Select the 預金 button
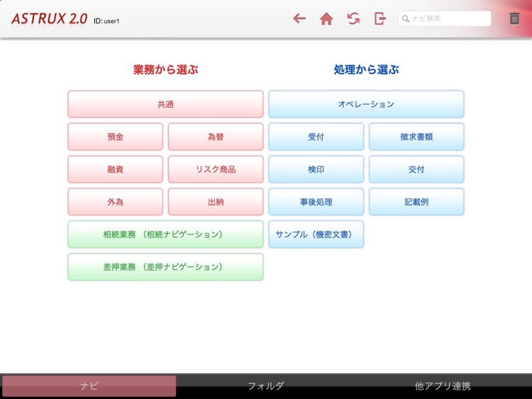Screen dimensions: 532x399 [116, 137]
